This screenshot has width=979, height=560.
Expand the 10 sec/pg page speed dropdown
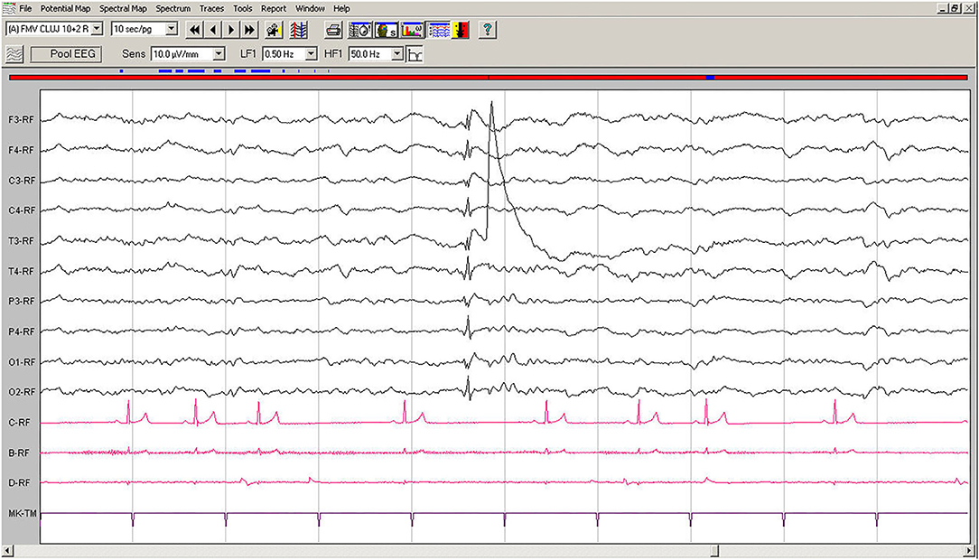click(171, 29)
